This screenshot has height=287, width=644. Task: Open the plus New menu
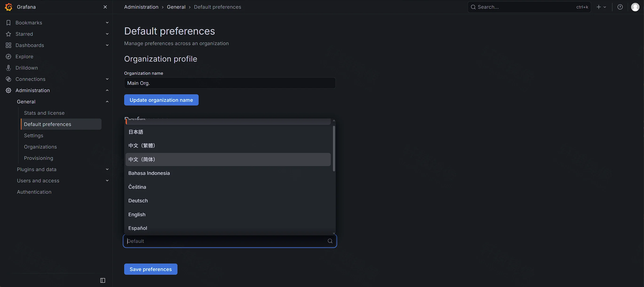coord(601,7)
